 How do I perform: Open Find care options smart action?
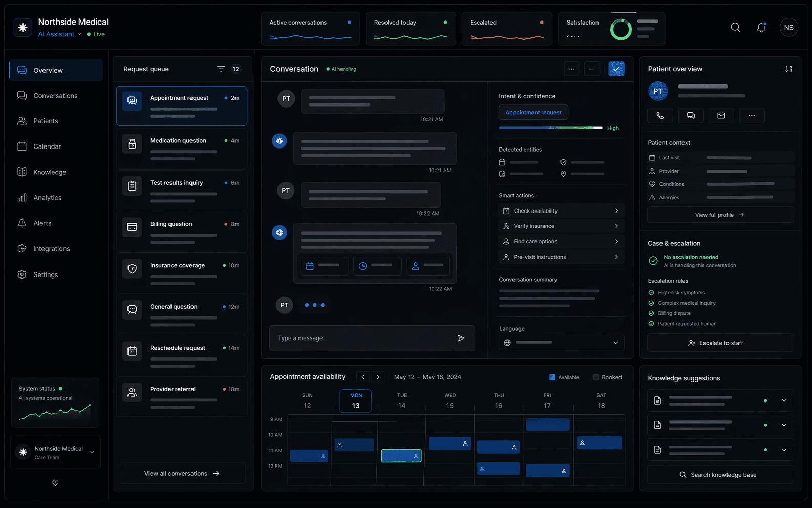point(561,242)
